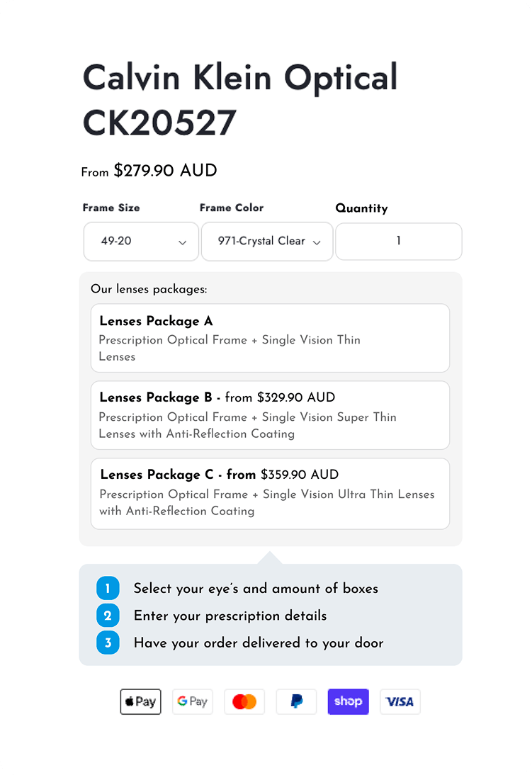Click the Google Pay payment icon
The width and height of the screenshot is (532, 775).
[192, 701]
